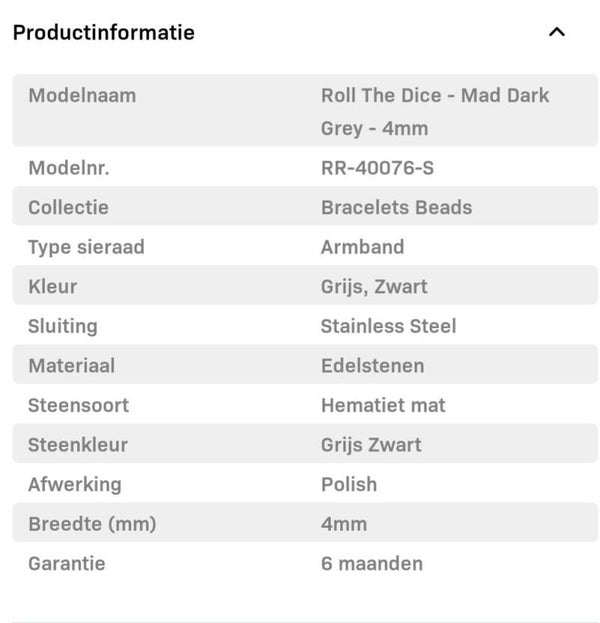This screenshot has width=600, height=623.
Task: Click the Stainless Steel closure value
Action: click(388, 326)
